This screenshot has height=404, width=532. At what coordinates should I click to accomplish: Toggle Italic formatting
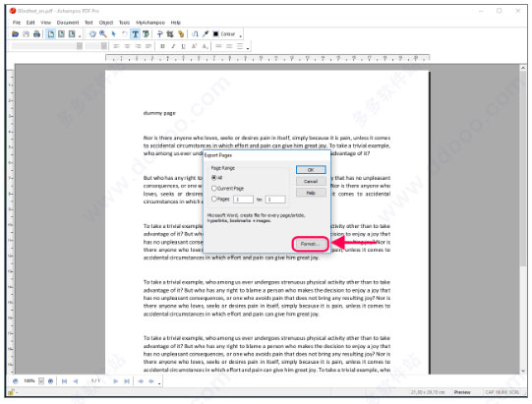[x=173, y=46]
